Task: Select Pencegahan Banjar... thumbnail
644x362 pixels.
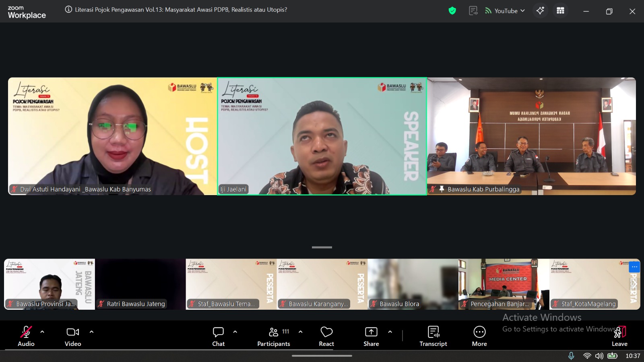Action: pyautogui.click(x=504, y=284)
